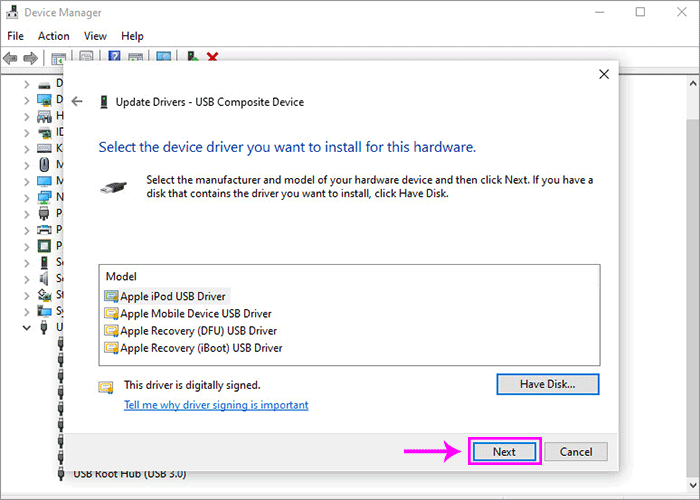The width and height of the screenshot is (700, 500).
Task: Expand the Disk drives tree node chevron
Action: [x=26, y=84]
